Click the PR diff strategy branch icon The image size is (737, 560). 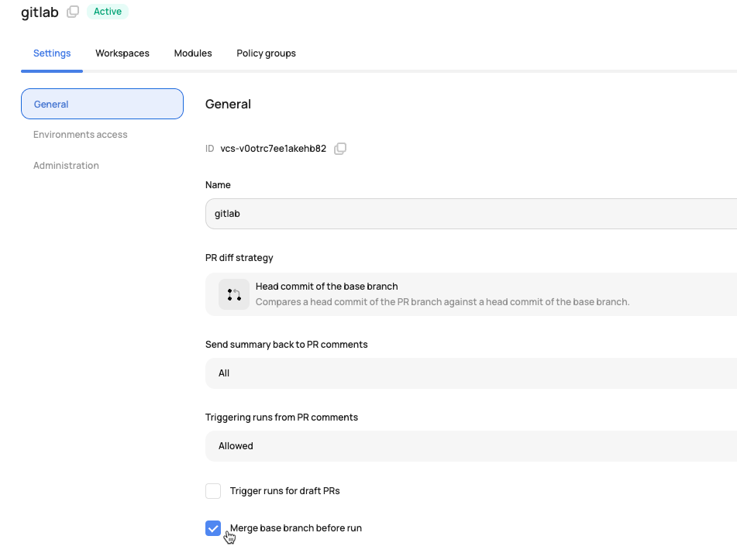point(233,294)
